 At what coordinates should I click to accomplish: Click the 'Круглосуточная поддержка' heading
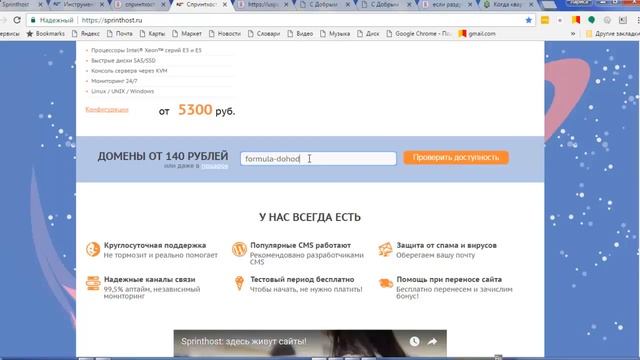(155, 245)
